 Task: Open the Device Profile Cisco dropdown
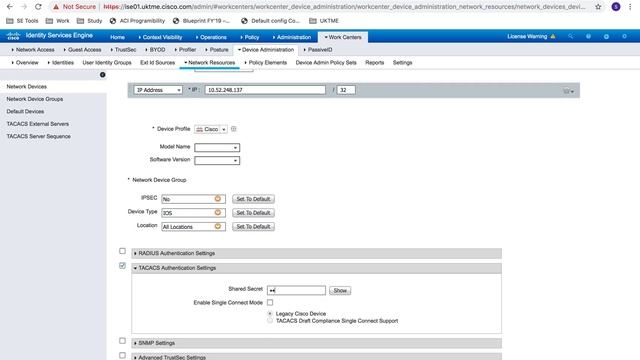coord(211,129)
